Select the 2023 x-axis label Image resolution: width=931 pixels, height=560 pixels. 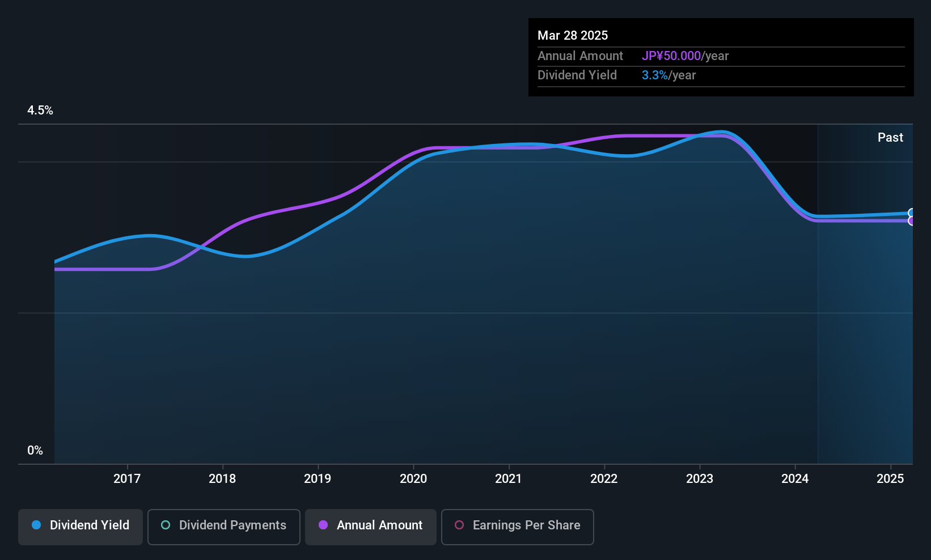pyautogui.click(x=700, y=479)
